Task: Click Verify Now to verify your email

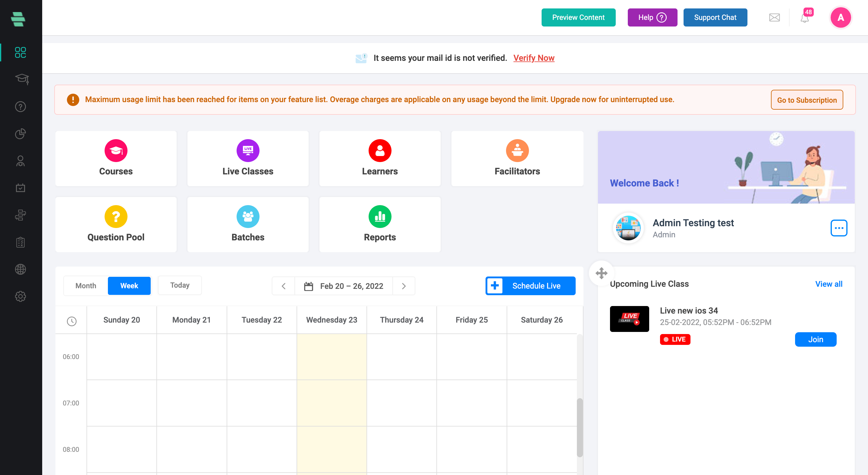Action: 534,58
